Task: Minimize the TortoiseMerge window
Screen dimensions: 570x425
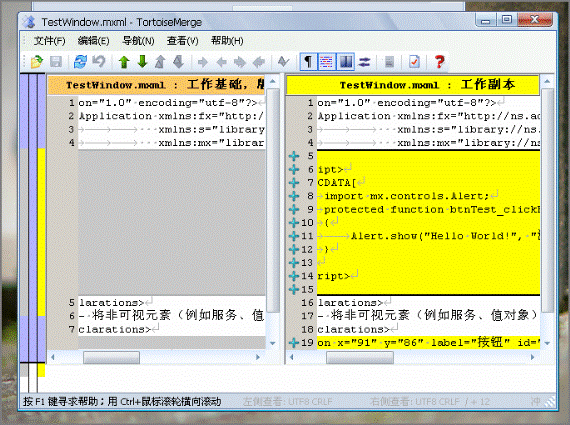Action: click(486, 20)
